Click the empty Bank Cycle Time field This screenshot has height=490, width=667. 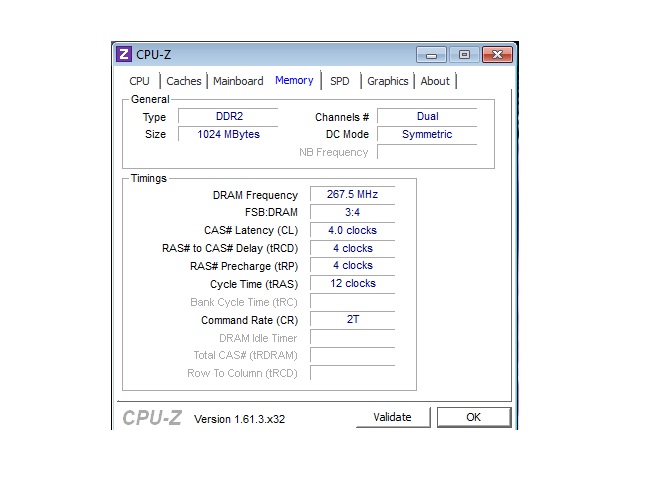point(353,302)
